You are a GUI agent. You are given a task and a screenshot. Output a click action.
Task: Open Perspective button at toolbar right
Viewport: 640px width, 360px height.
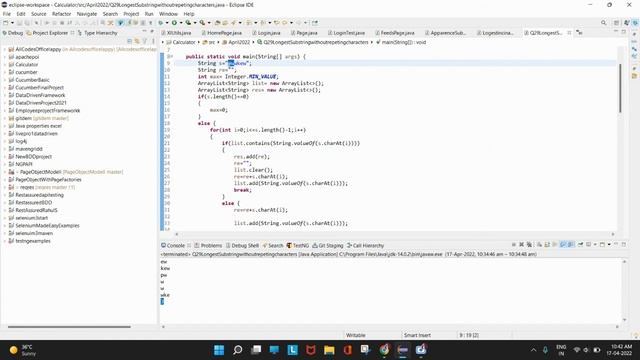pyautogui.click(x=617, y=23)
